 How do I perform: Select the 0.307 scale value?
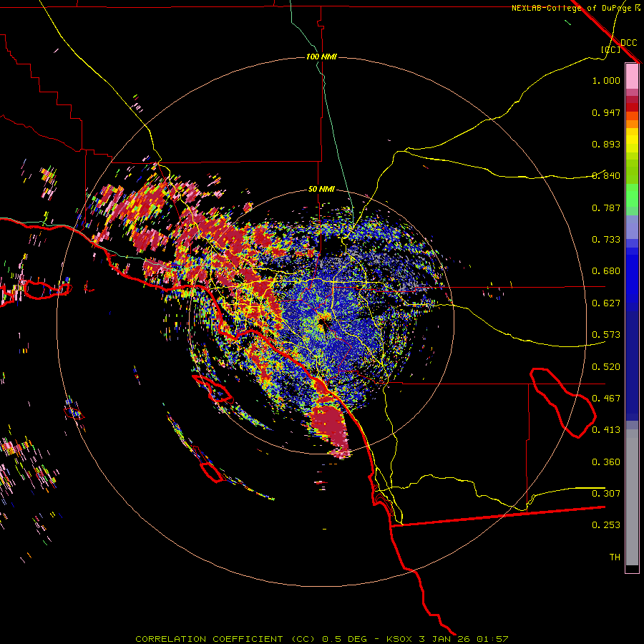(x=606, y=494)
